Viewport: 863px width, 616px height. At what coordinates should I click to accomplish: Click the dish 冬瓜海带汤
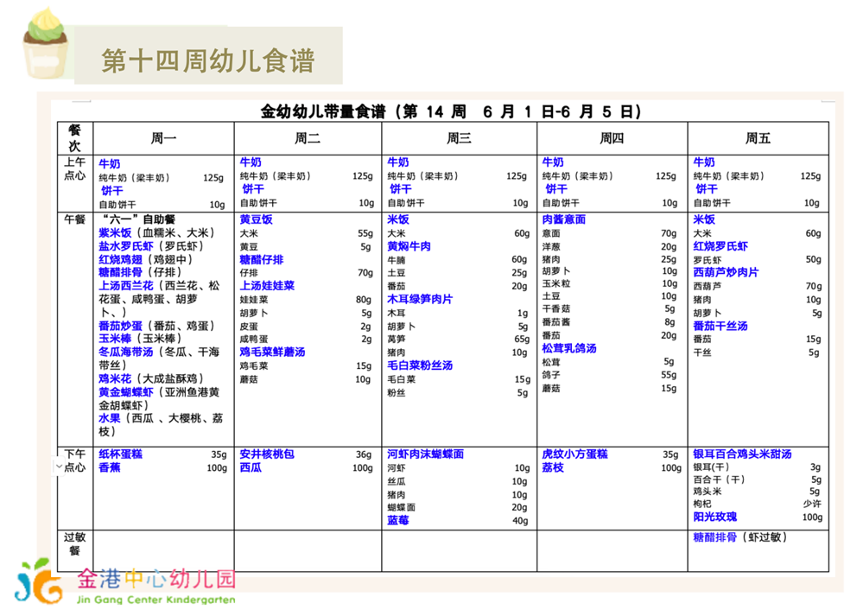click(x=126, y=352)
